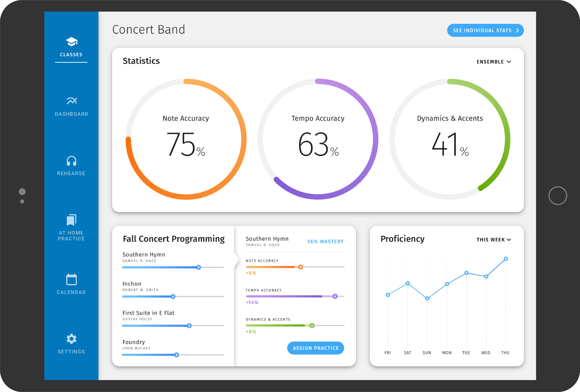This screenshot has height=392, width=580.
Task: Expand the THIS WEEK dropdown
Action: pyautogui.click(x=494, y=240)
